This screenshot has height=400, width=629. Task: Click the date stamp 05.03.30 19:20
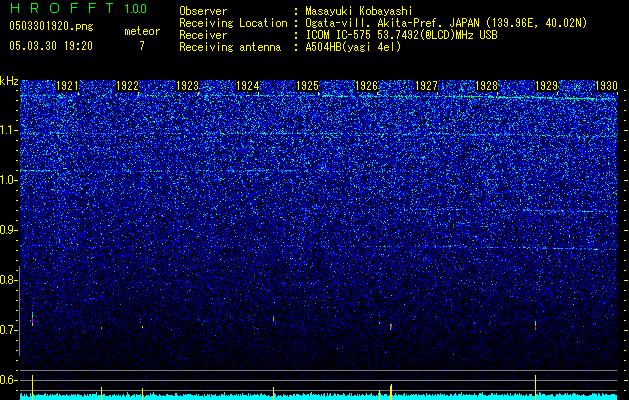[x=51, y=46]
